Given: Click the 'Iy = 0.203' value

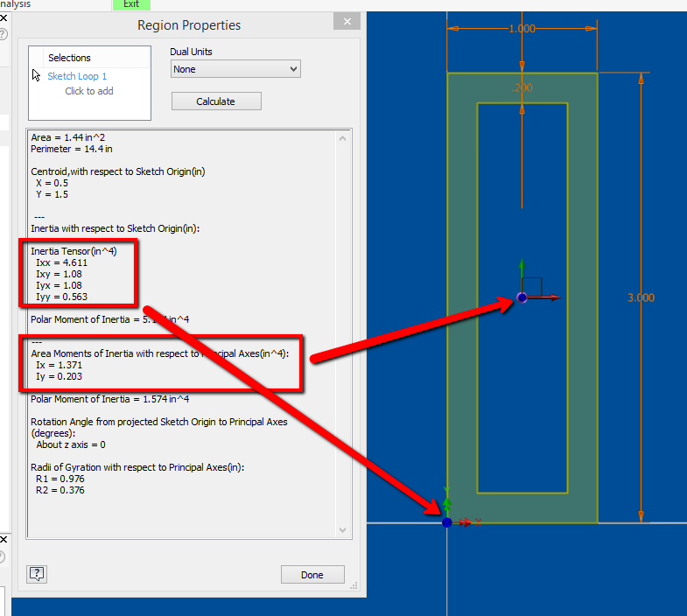Looking at the screenshot, I should (x=60, y=377).
